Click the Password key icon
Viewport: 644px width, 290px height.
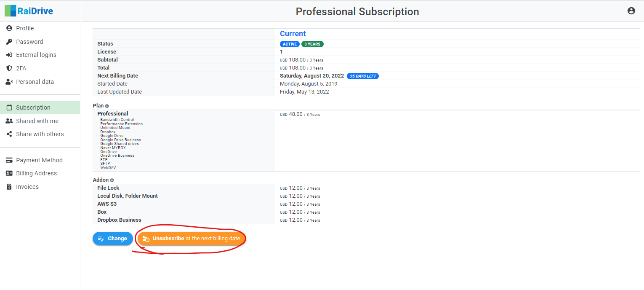tap(9, 42)
